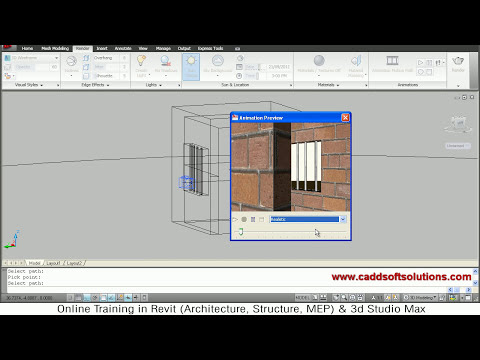Click the layout tabs first-tab scroll arrow

click(x=5, y=263)
